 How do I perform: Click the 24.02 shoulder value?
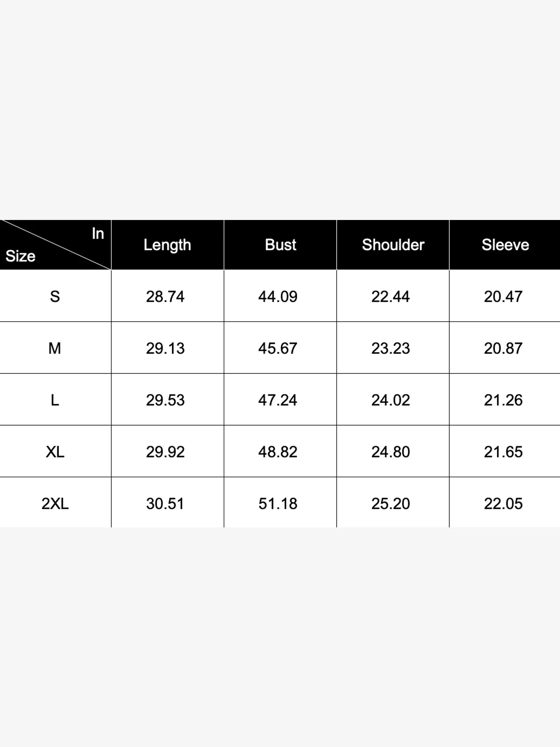[x=391, y=400]
